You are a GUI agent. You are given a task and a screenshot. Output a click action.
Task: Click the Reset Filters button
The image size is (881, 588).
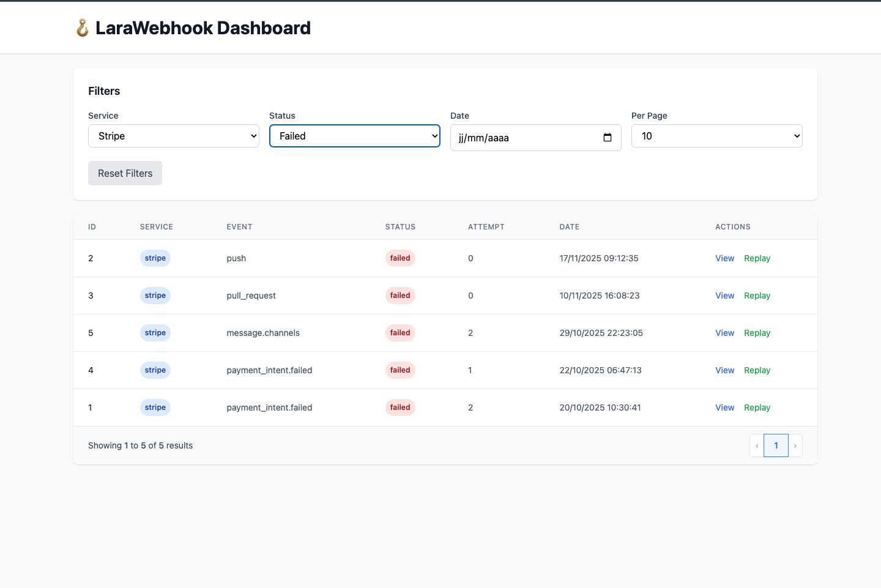125,173
